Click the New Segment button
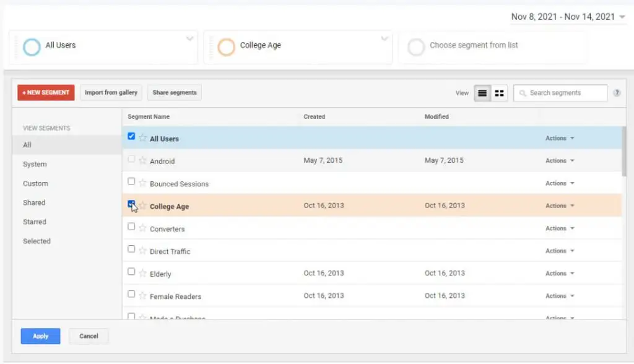The height and width of the screenshot is (364, 634). pyautogui.click(x=46, y=93)
